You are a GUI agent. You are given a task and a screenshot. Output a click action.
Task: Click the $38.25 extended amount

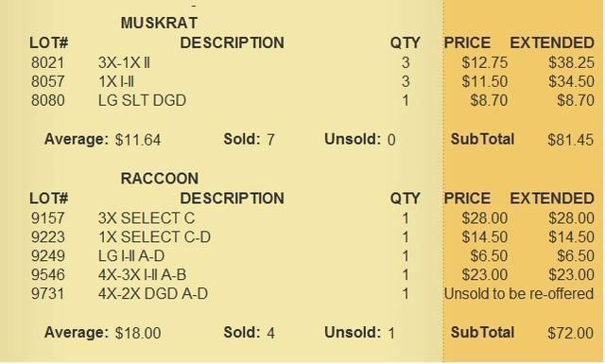point(571,62)
